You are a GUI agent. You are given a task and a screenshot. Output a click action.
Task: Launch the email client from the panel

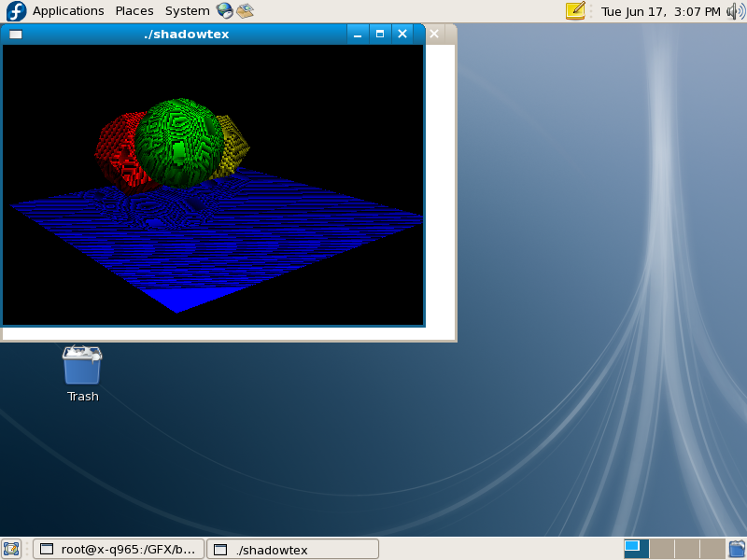[x=245, y=11]
